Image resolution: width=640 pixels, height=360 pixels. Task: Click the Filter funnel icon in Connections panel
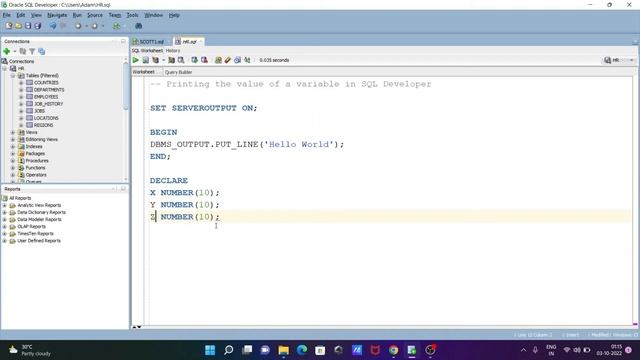(x=32, y=51)
